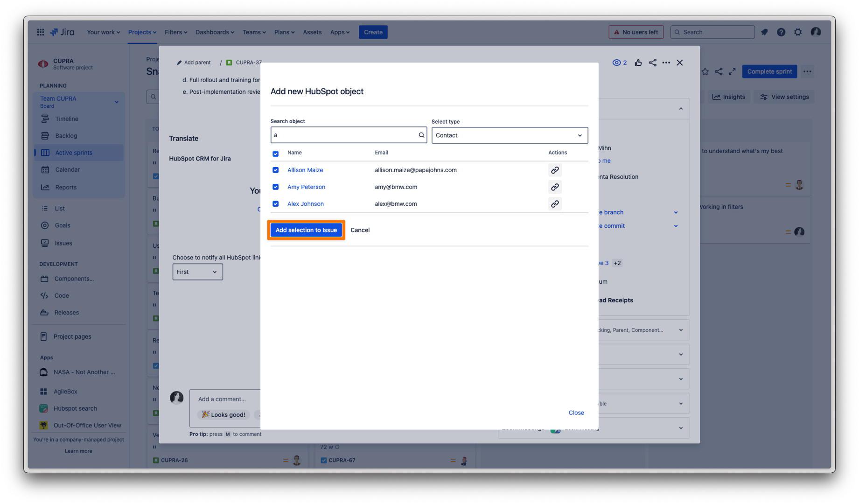
Task: Click the fullscreen expand icon on board
Action: (x=732, y=71)
